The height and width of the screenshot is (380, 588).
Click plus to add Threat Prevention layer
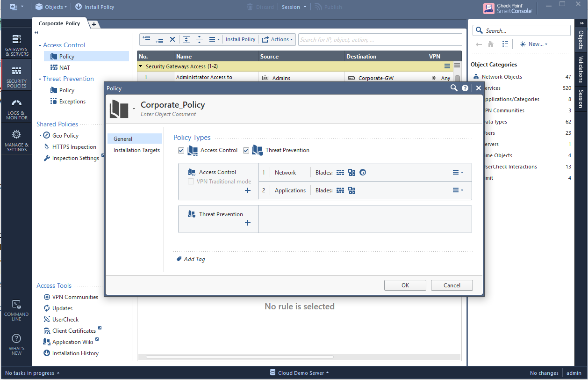248,223
